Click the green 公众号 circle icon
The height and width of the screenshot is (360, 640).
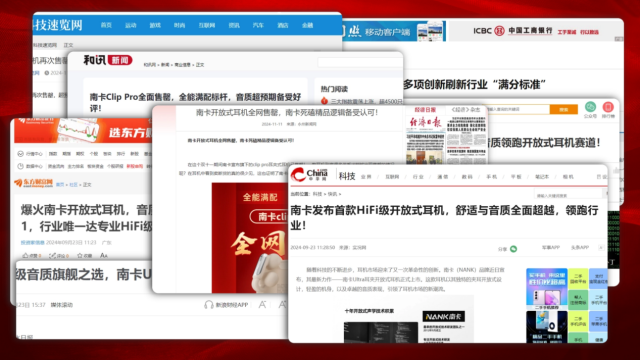(590, 107)
